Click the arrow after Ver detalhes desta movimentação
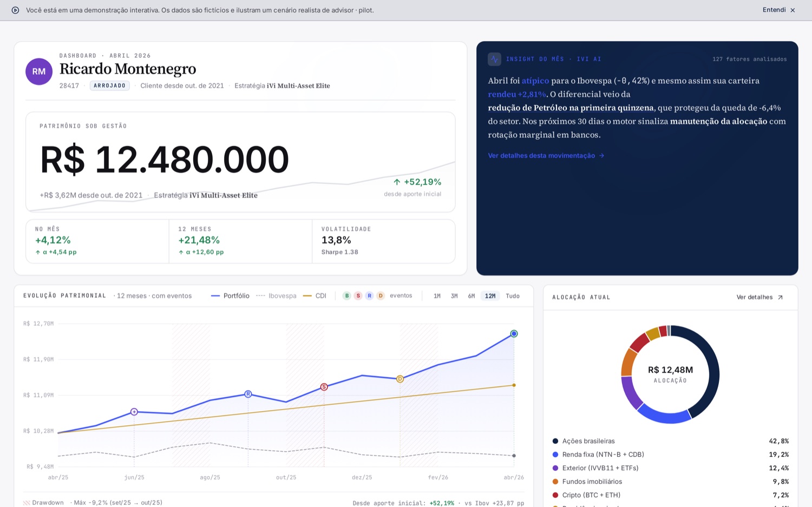 tap(601, 156)
